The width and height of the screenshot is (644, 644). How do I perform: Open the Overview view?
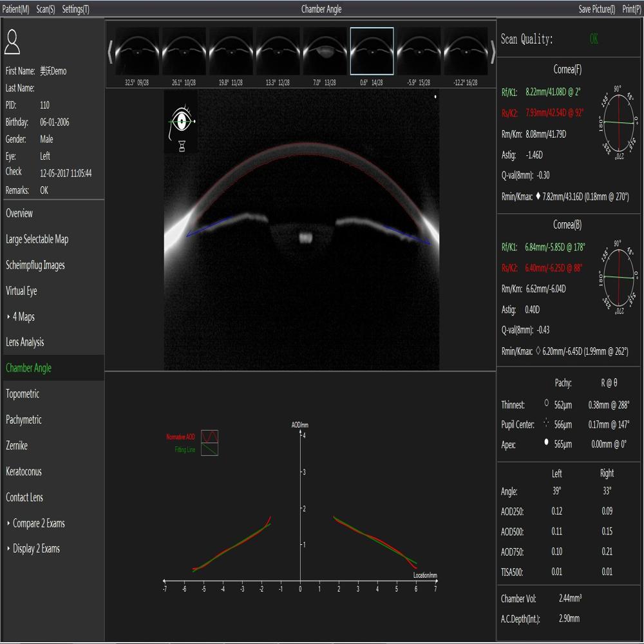pyautogui.click(x=19, y=213)
